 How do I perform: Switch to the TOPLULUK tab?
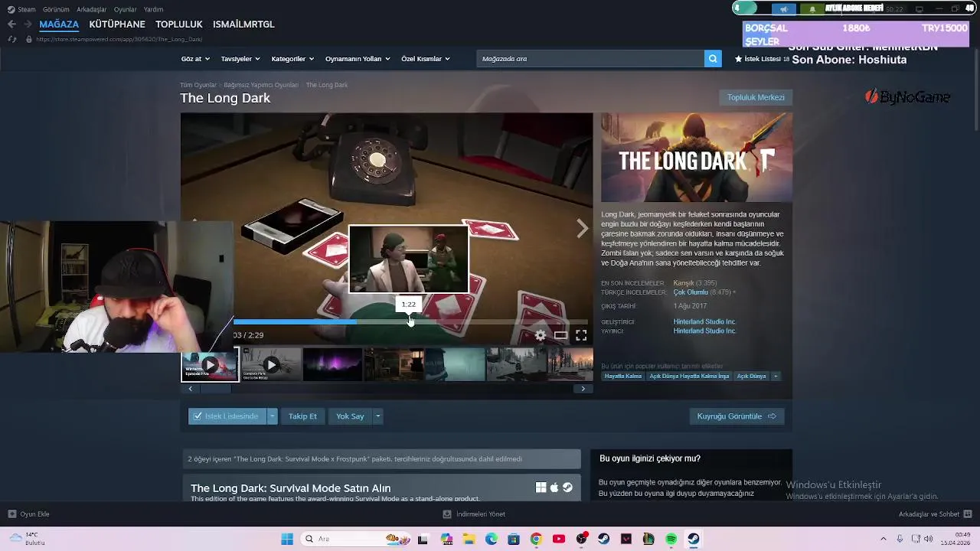pyautogui.click(x=179, y=24)
